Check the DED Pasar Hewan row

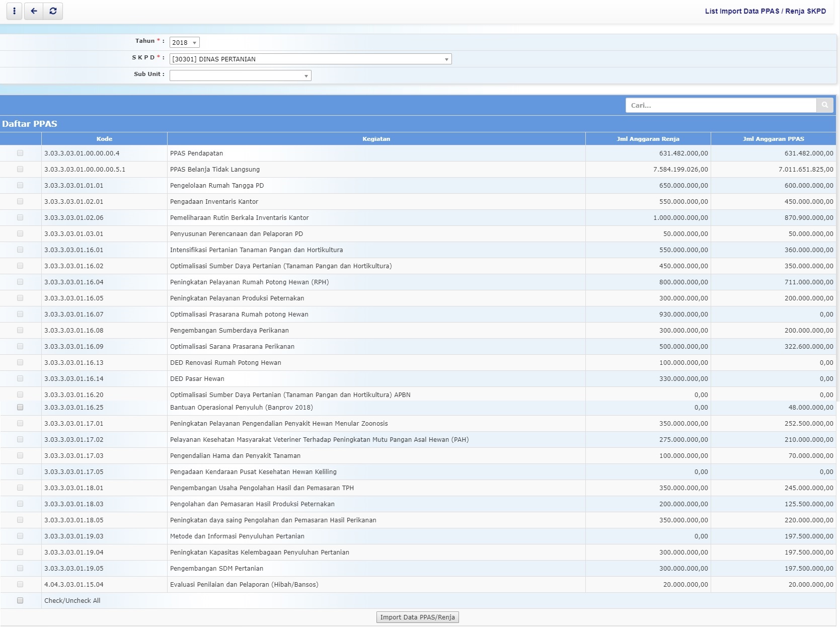[20, 379]
